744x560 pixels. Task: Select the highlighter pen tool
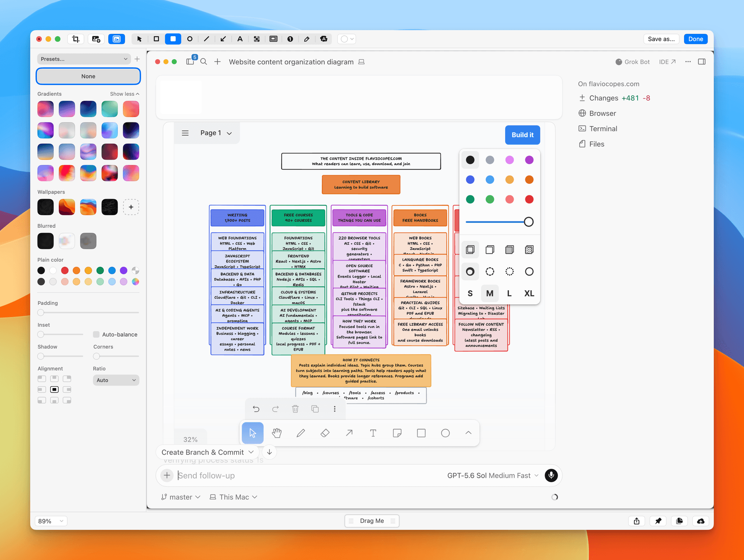[307, 39]
